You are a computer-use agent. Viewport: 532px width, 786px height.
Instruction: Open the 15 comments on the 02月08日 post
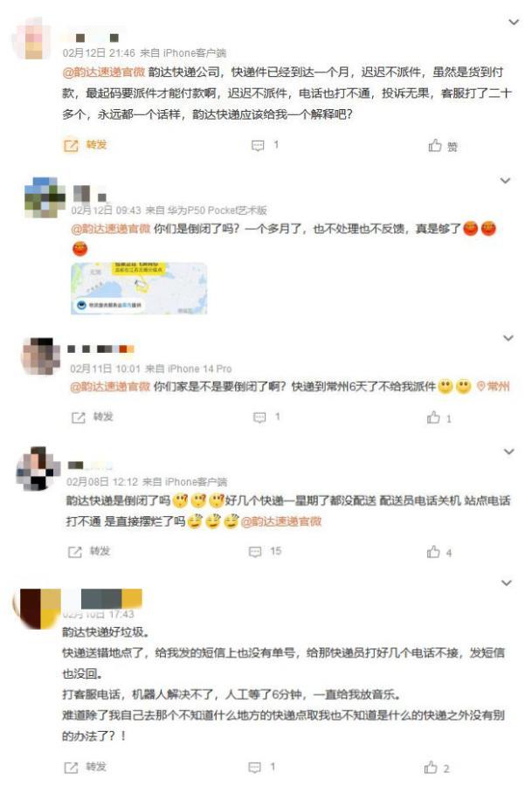tap(255, 552)
